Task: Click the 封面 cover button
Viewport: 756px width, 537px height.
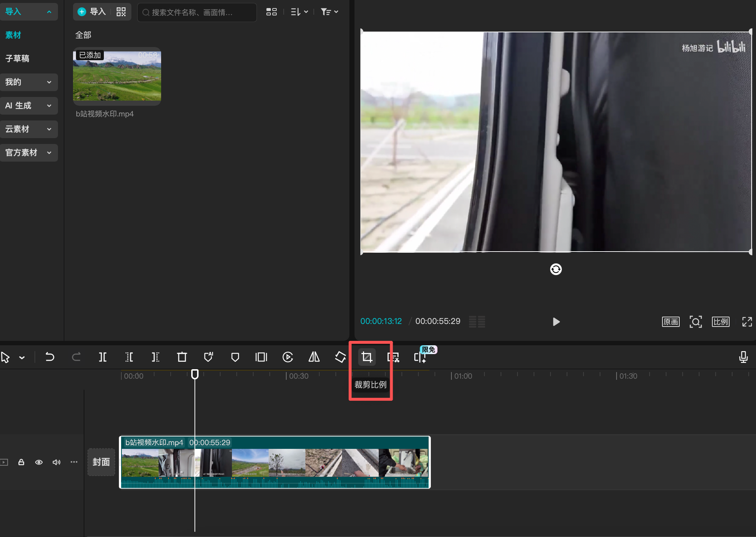Action: [101, 462]
